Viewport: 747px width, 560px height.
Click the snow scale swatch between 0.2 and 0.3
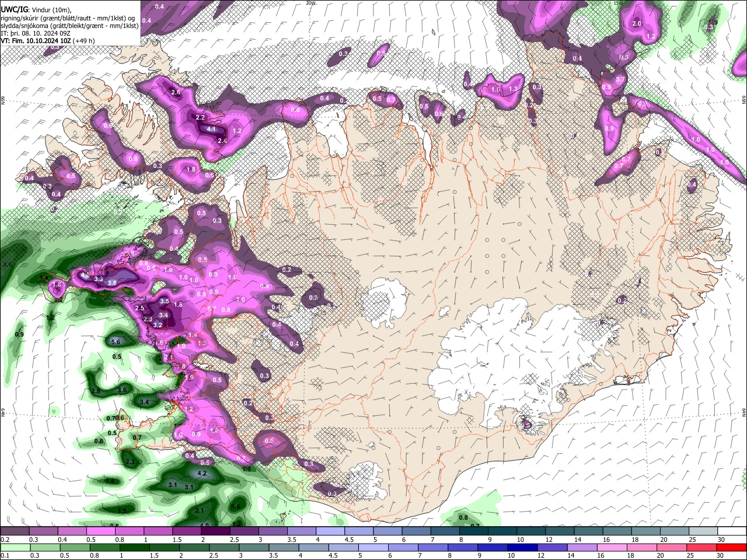(15, 531)
